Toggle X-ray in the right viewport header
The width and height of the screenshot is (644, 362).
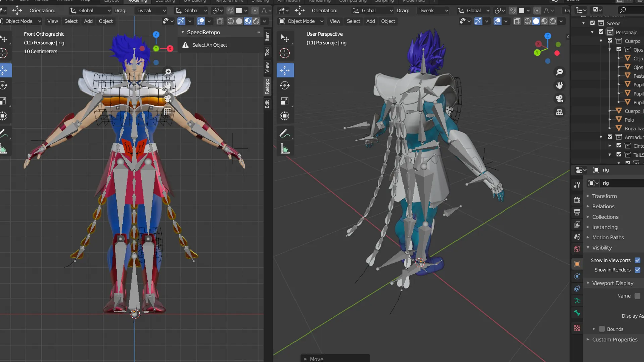(x=517, y=21)
